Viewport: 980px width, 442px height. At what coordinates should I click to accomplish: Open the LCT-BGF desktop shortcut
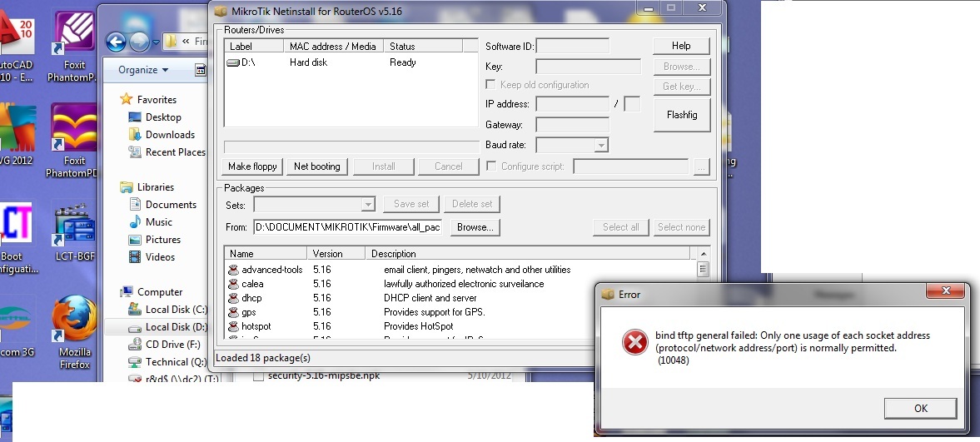[x=74, y=231]
